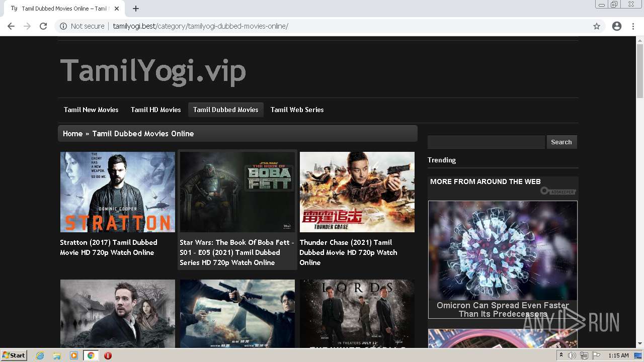The image size is (644, 362).
Task: Open the Windows Start menu
Action: pos(14,355)
